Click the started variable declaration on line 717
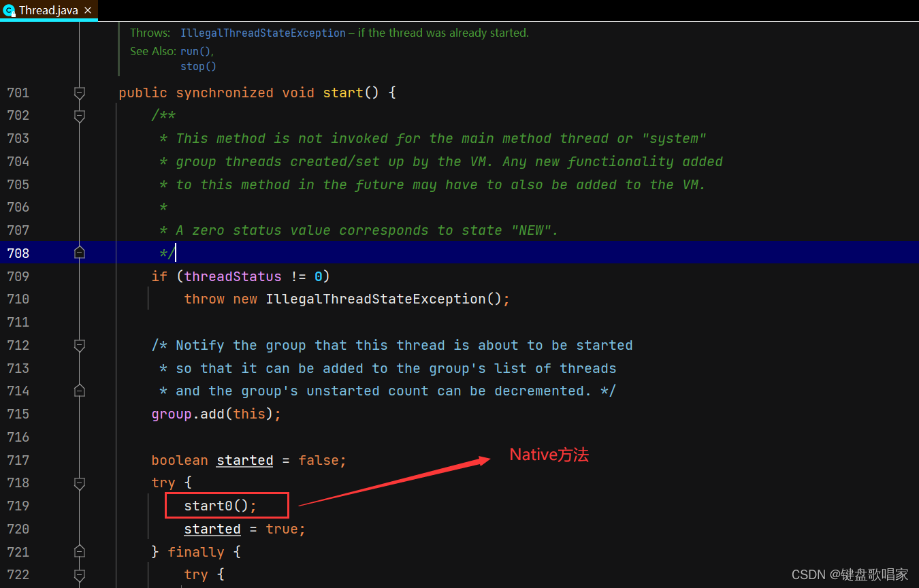This screenshot has width=919, height=588. 244,460
